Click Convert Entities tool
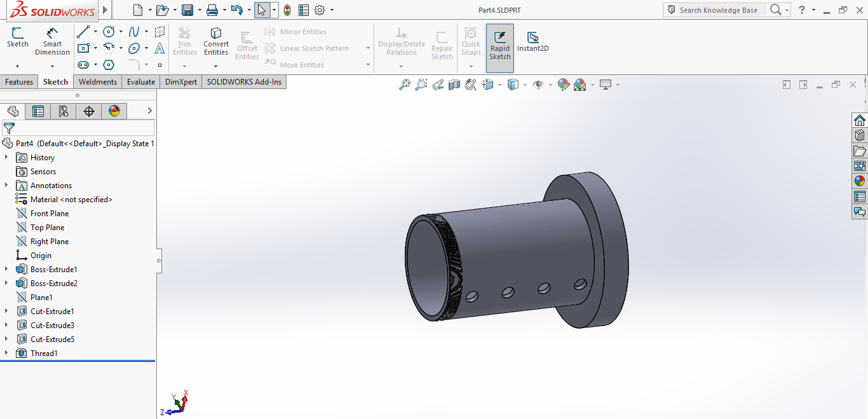This screenshot has height=419, width=868. point(216,41)
